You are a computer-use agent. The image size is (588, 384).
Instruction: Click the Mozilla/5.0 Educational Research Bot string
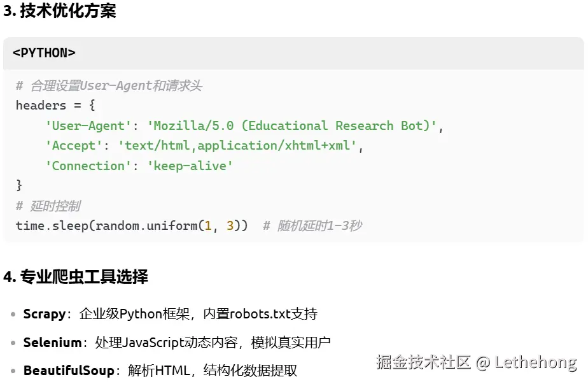click(x=291, y=125)
